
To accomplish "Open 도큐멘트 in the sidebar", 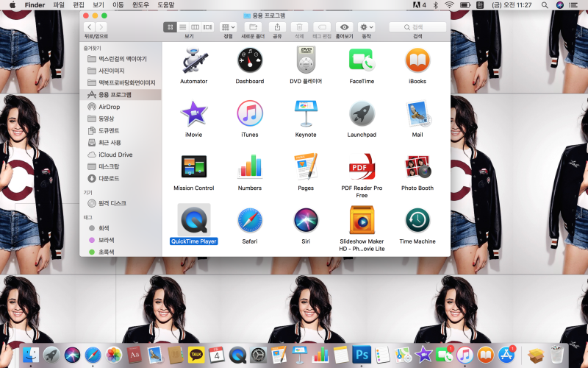I will (121, 131).
